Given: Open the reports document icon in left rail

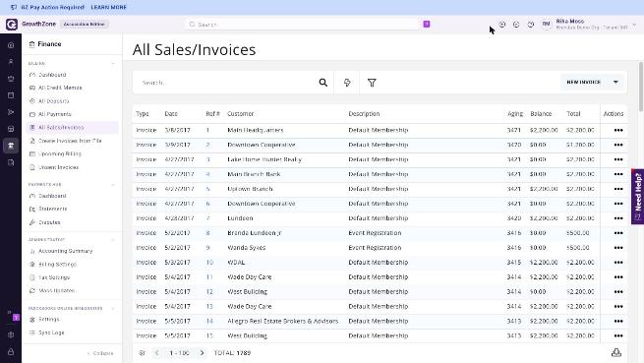Looking at the screenshot, I should coord(11,162).
